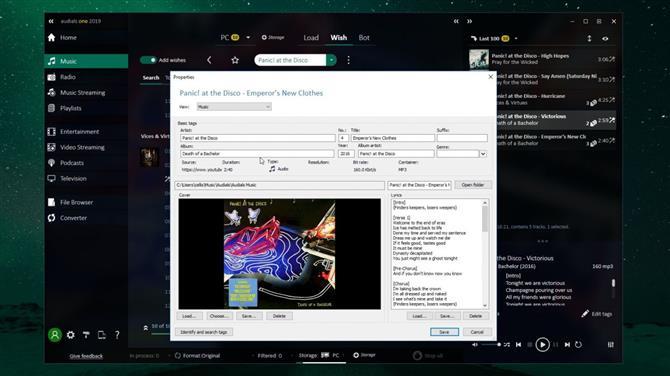The width and height of the screenshot is (670, 376).
Task: Click the Load button under Cover
Action: (189, 316)
